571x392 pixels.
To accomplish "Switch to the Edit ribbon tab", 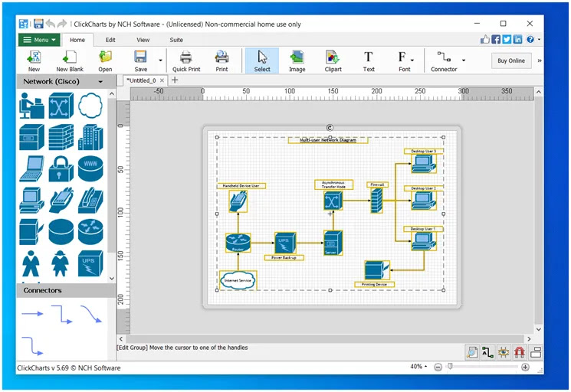I will 110,40.
